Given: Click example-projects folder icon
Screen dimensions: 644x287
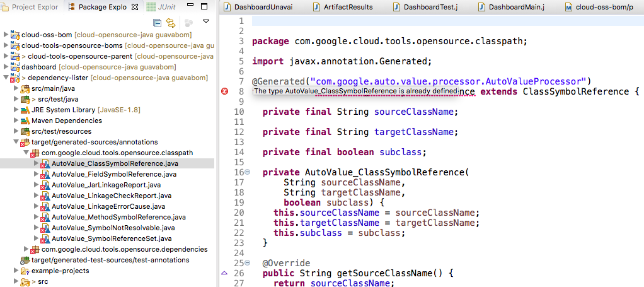Looking at the screenshot, I should 25,271.
